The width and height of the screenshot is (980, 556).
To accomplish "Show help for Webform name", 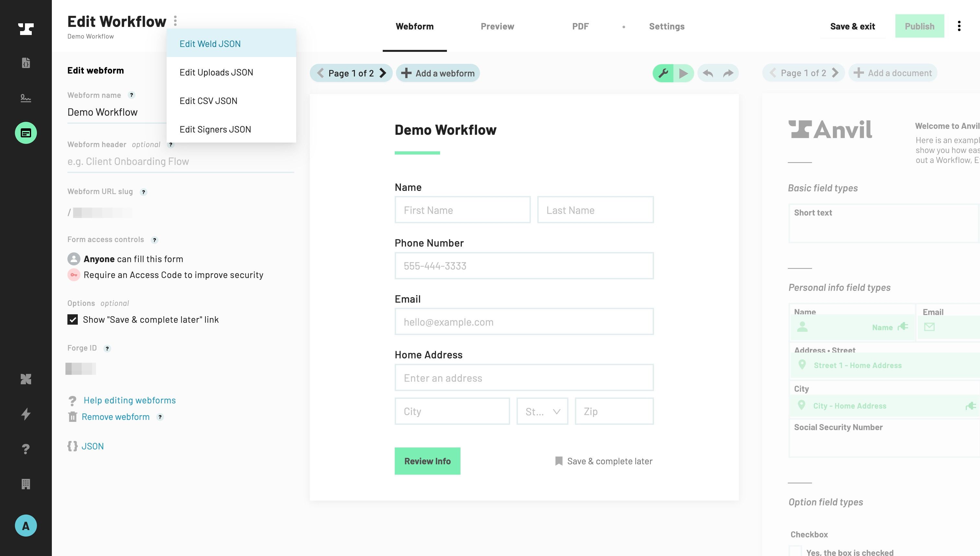I will tap(131, 95).
